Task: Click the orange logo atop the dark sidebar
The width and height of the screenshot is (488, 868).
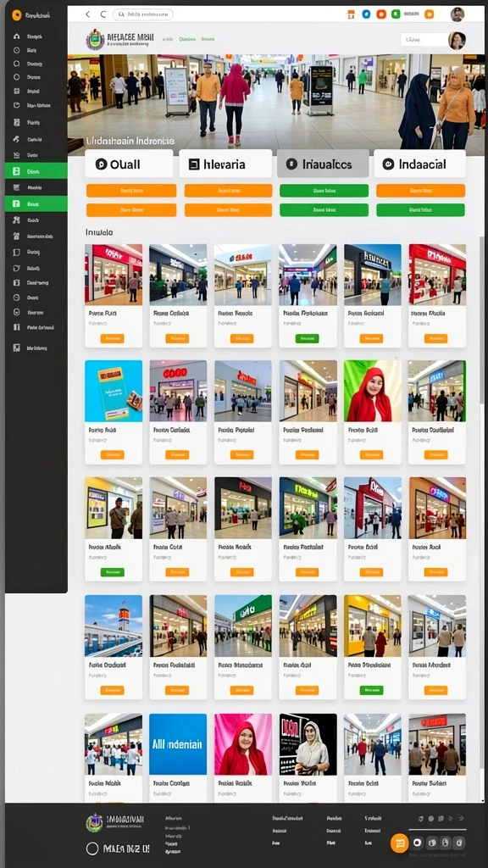Action: pos(17,15)
